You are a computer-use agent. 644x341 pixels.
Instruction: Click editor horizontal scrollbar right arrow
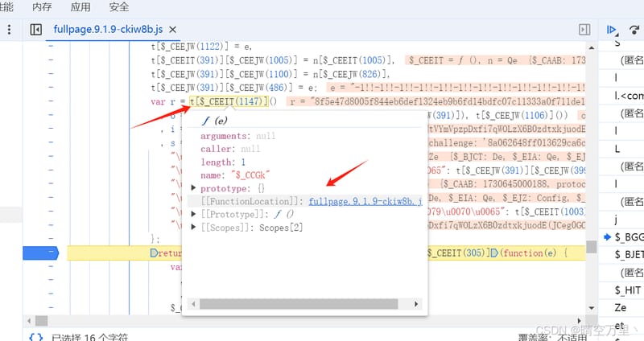(x=580, y=320)
